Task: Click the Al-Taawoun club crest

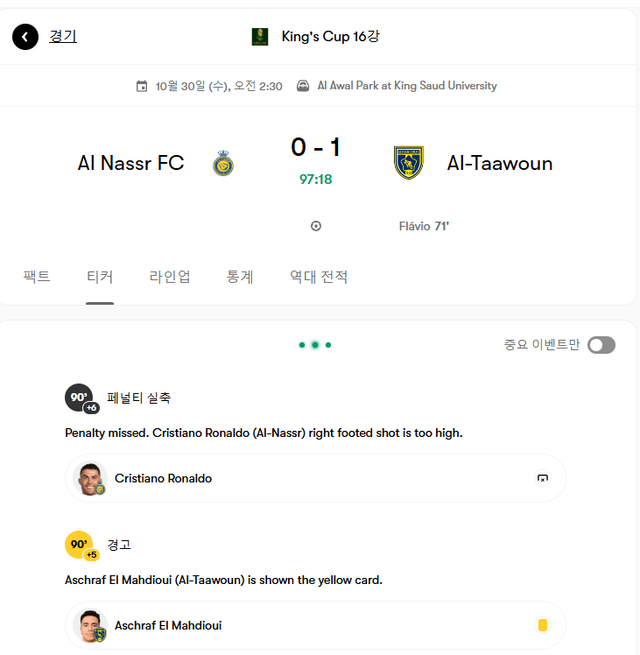Action: coord(408,163)
